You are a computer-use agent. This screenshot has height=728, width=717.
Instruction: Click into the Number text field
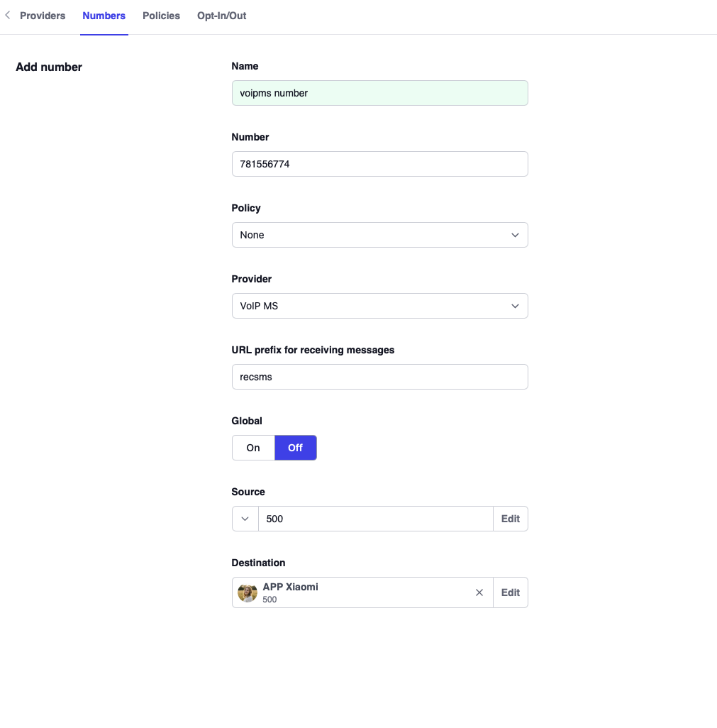(x=379, y=164)
